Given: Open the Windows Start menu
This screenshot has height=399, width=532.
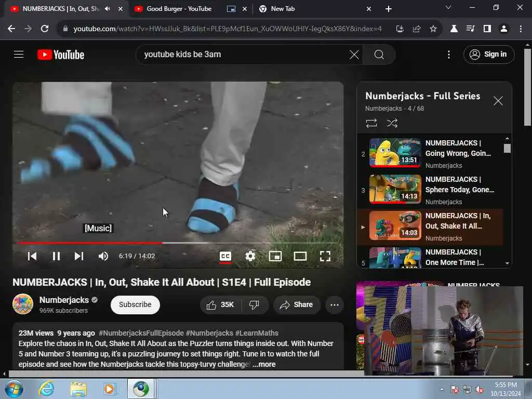Looking at the screenshot, I should pos(14,389).
